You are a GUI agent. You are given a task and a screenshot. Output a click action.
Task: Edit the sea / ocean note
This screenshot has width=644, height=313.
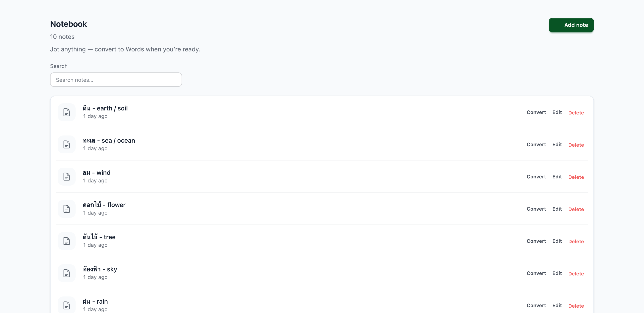557,144
